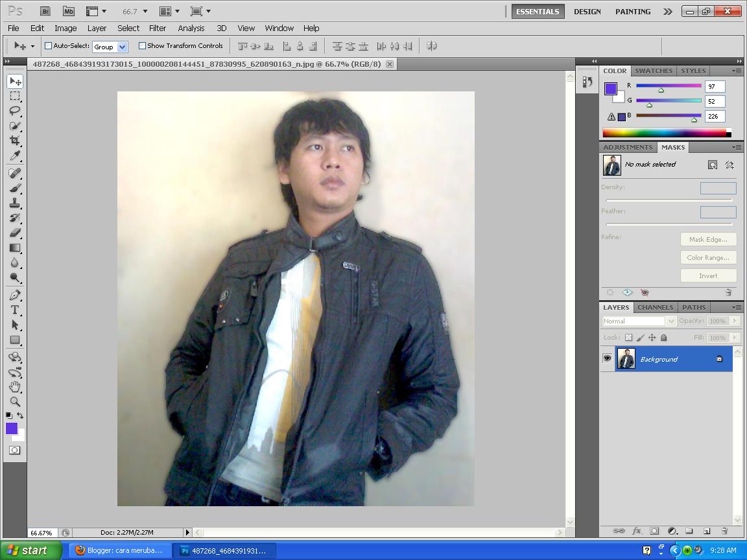Switch to the Channels tab
The height and width of the screenshot is (560, 747).
655,307
